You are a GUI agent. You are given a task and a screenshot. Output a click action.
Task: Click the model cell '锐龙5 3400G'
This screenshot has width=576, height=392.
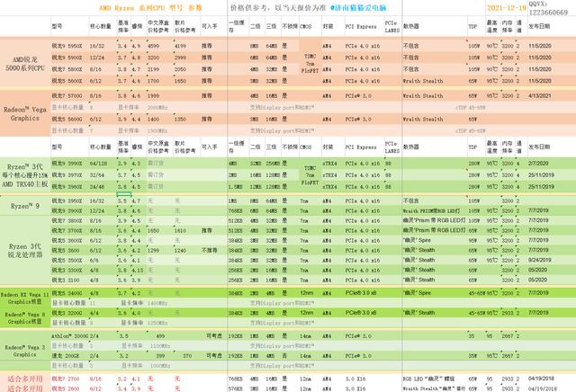(x=67, y=294)
